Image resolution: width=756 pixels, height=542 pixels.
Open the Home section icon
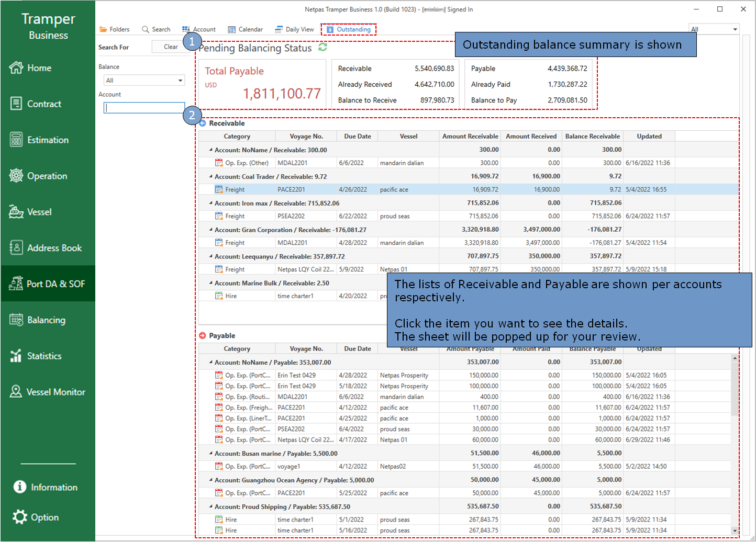click(x=16, y=67)
